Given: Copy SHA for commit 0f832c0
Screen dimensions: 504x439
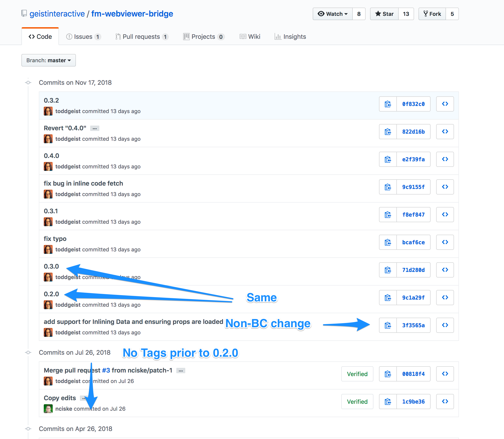Looking at the screenshot, I should (387, 104).
